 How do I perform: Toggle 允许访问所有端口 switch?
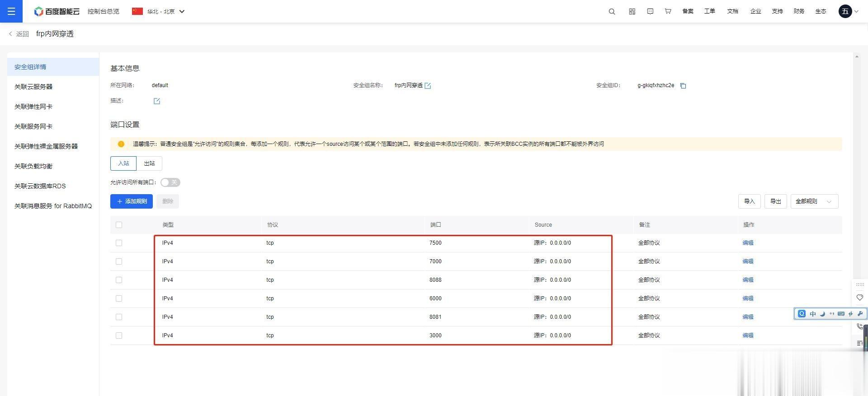170,182
